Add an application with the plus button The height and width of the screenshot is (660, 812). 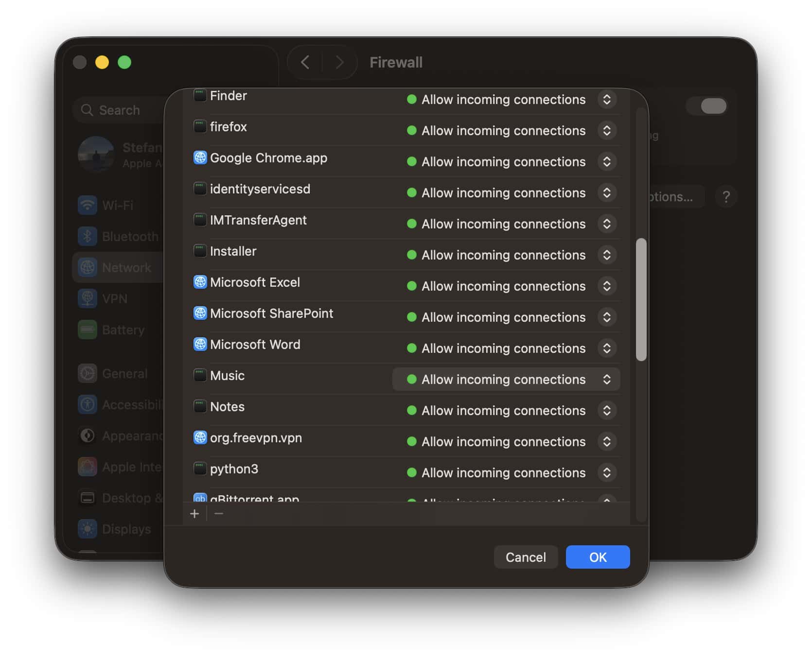tap(194, 514)
